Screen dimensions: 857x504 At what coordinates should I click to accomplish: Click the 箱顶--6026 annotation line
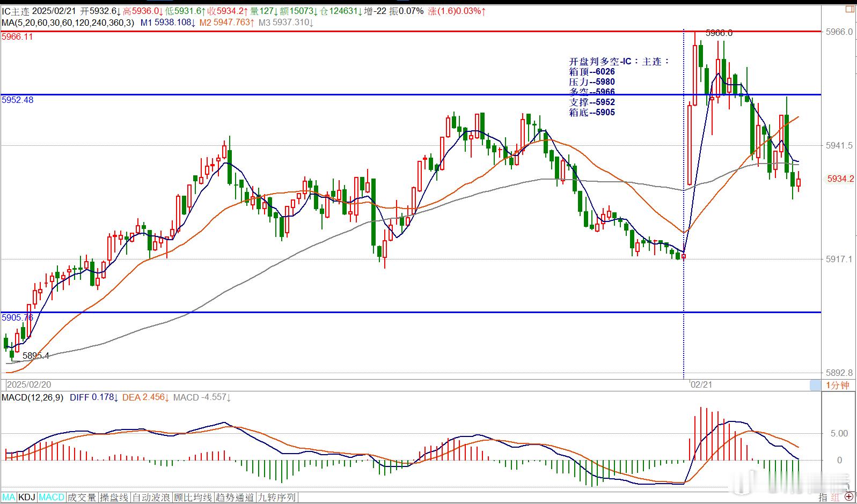click(x=592, y=72)
